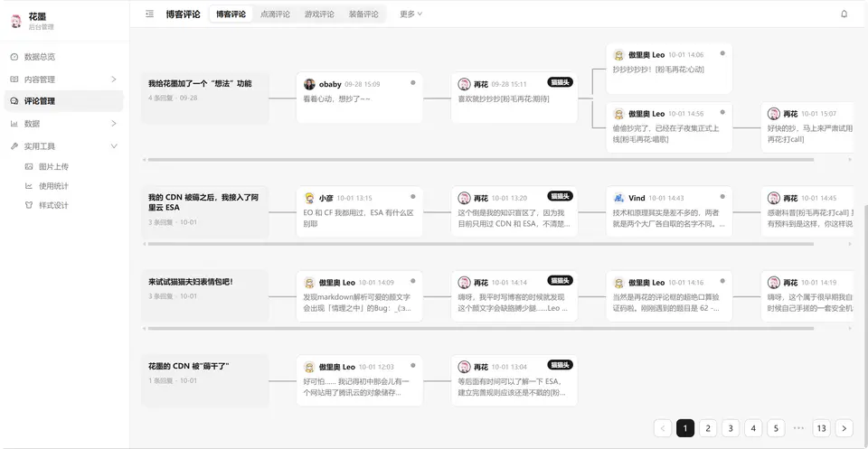Expand the 数据 submenu chevron
The height and width of the screenshot is (449, 868).
click(x=114, y=123)
